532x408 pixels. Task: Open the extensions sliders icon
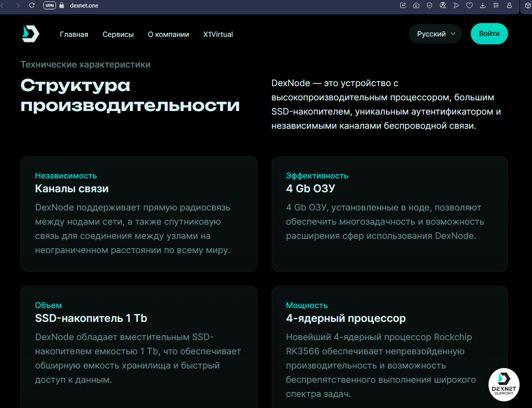pos(496,5)
